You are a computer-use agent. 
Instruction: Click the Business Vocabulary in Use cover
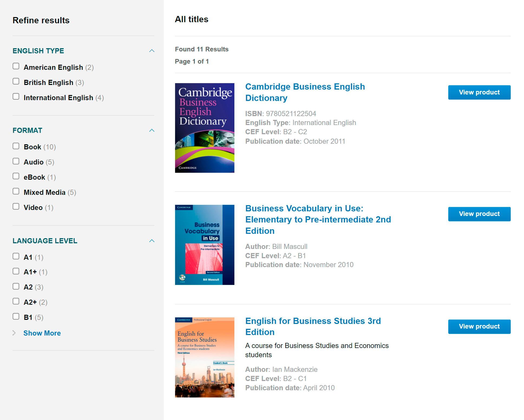tap(205, 245)
